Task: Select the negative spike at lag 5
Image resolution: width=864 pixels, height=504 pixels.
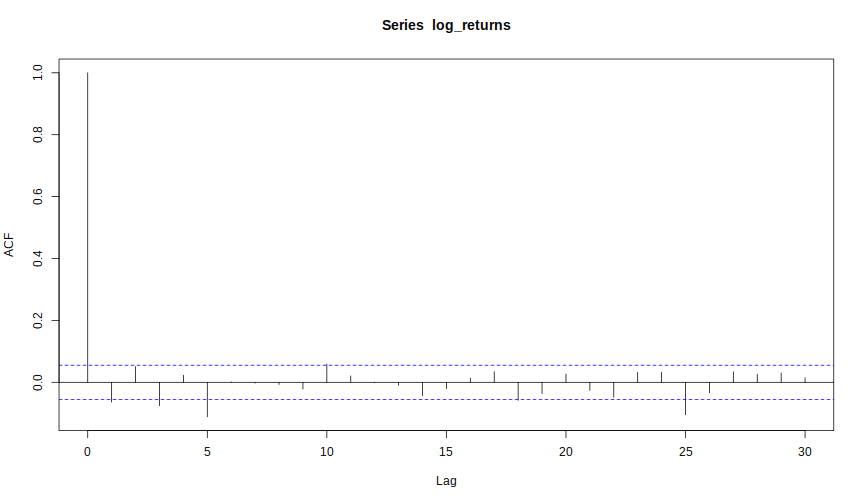Action: [207, 399]
